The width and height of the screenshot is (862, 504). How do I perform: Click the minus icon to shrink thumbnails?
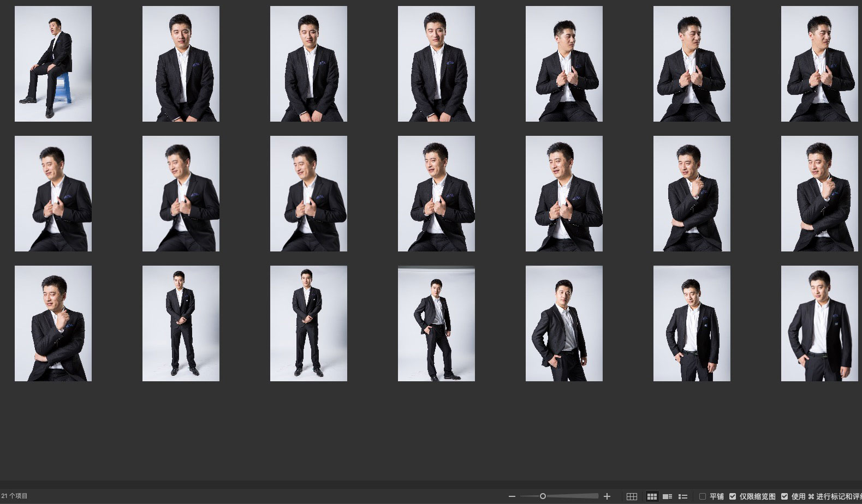point(512,496)
